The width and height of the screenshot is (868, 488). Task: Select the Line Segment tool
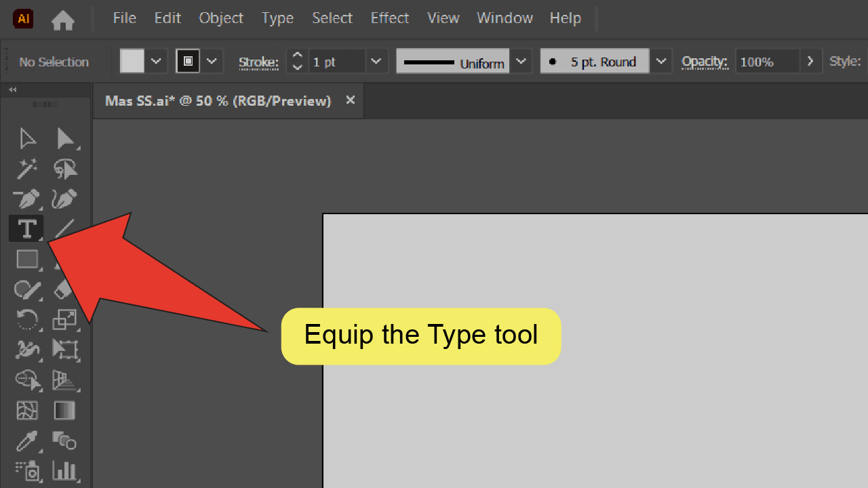(x=66, y=228)
